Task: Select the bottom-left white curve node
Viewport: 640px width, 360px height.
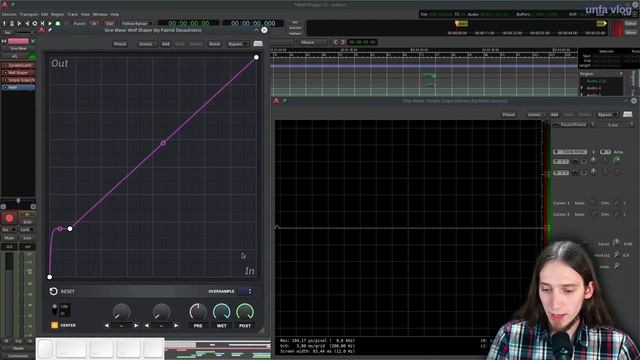Action: [49, 277]
